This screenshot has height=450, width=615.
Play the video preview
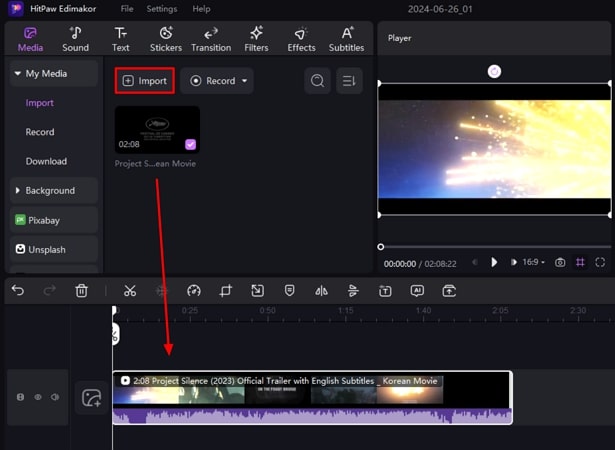pyautogui.click(x=494, y=262)
